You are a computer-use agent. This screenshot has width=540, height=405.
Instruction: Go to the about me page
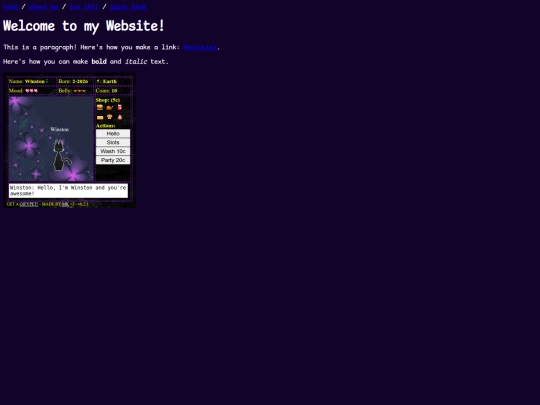click(44, 7)
